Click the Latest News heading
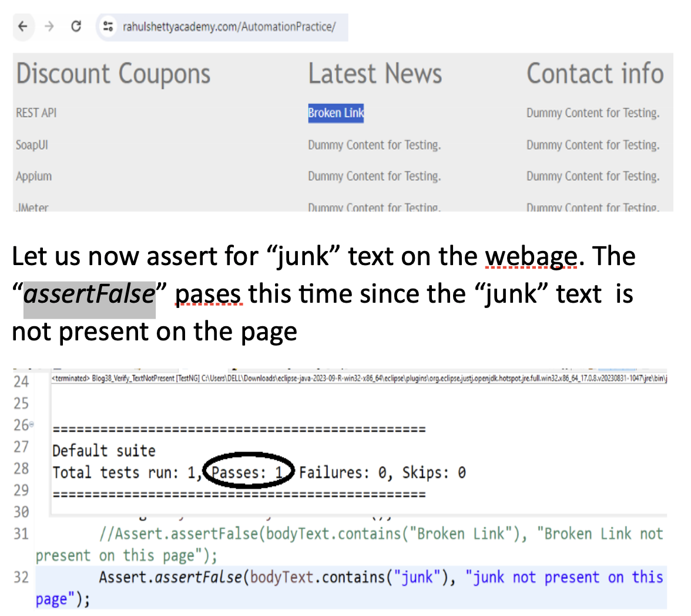The image size is (691, 616). pyautogui.click(x=375, y=74)
